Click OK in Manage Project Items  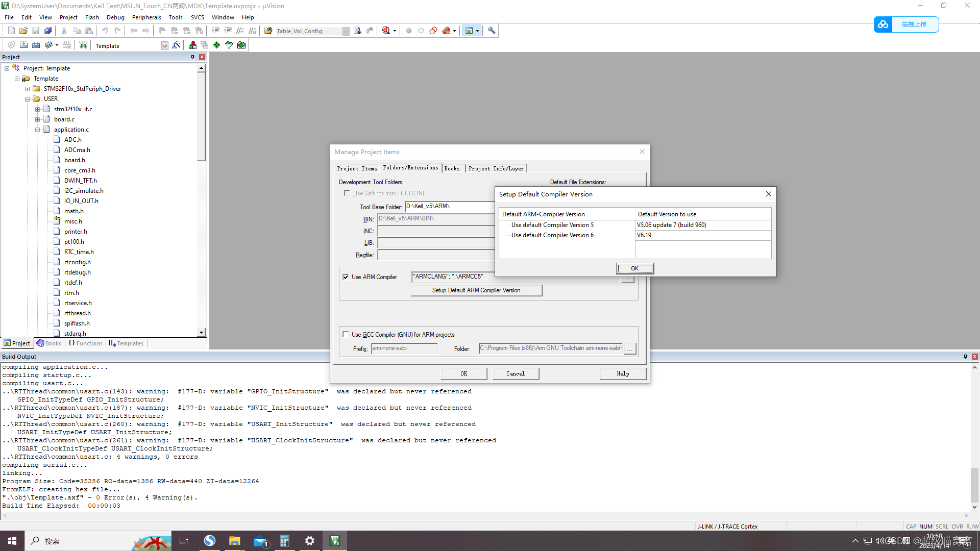tap(463, 373)
